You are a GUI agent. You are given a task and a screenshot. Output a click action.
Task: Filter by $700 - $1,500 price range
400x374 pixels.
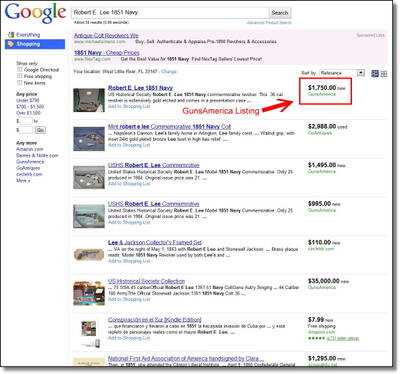pos(30,107)
